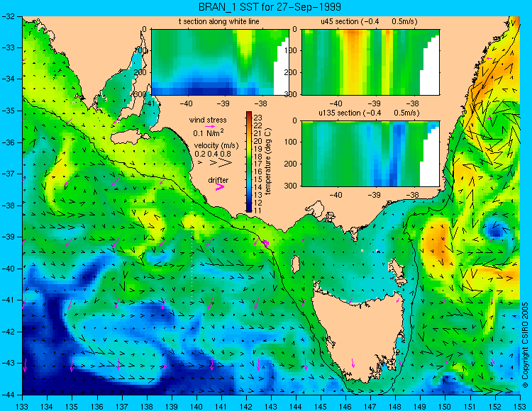The image size is (532, 411).
Task: Click the '133' longitude axis label
Action: [x=23, y=406]
